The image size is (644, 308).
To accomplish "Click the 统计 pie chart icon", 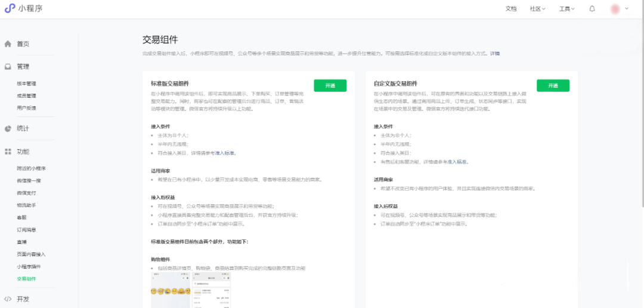I will 8,128.
